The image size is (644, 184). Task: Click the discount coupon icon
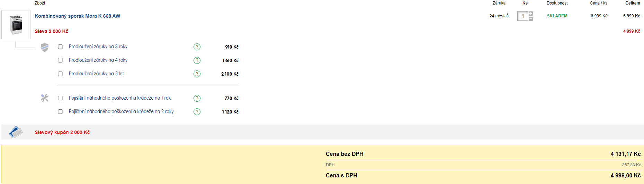pyautogui.click(x=16, y=132)
